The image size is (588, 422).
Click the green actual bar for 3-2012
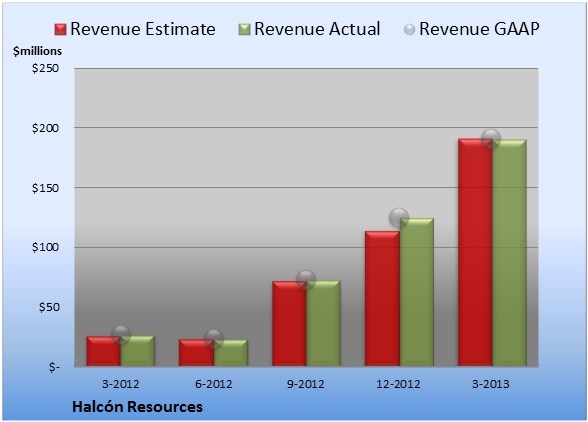138,351
